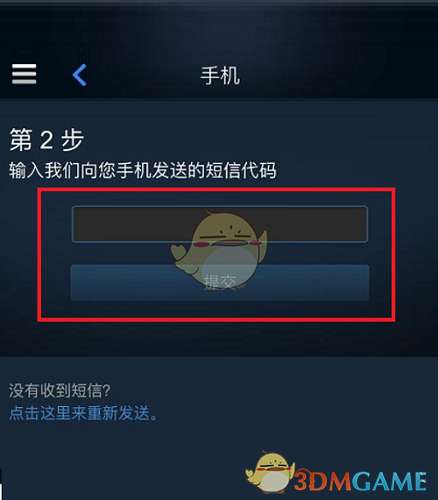Submit the SMS code with blue button
This screenshot has width=438, height=500.
pyautogui.click(x=220, y=283)
